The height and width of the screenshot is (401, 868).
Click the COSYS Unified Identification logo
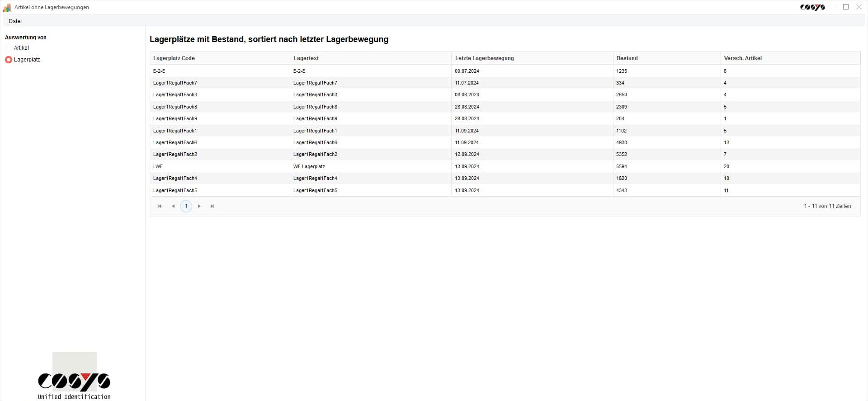pyautogui.click(x=74, y=376)
